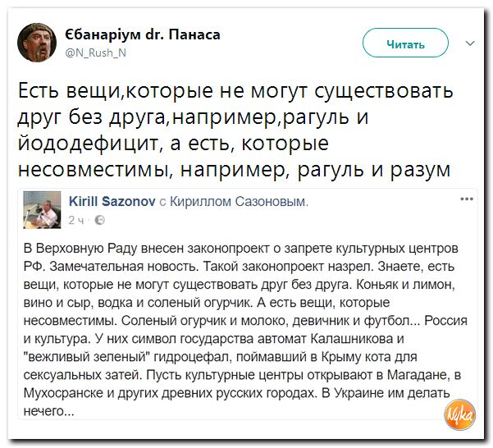The height and width of the screenshot is (448, 493).
Task: Open the Єбанаріум dr. Панаса profile name
Action: [x=143, y=34]
